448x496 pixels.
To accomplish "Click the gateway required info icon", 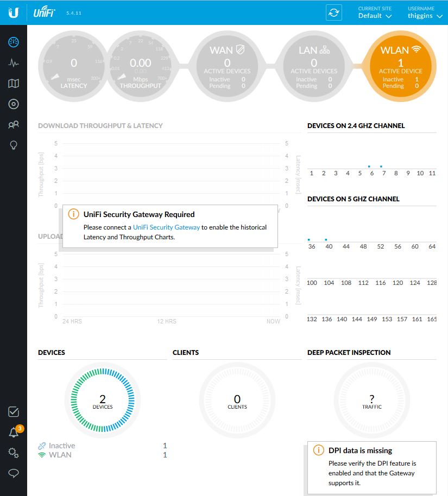I will coord(73,214).
